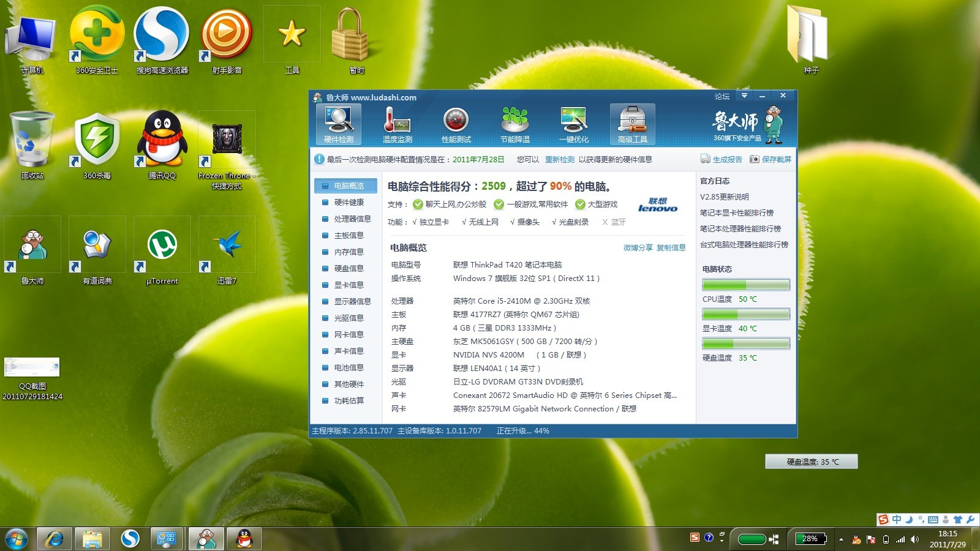Select the 光驱信息 sidebar tab

point(345,318)
